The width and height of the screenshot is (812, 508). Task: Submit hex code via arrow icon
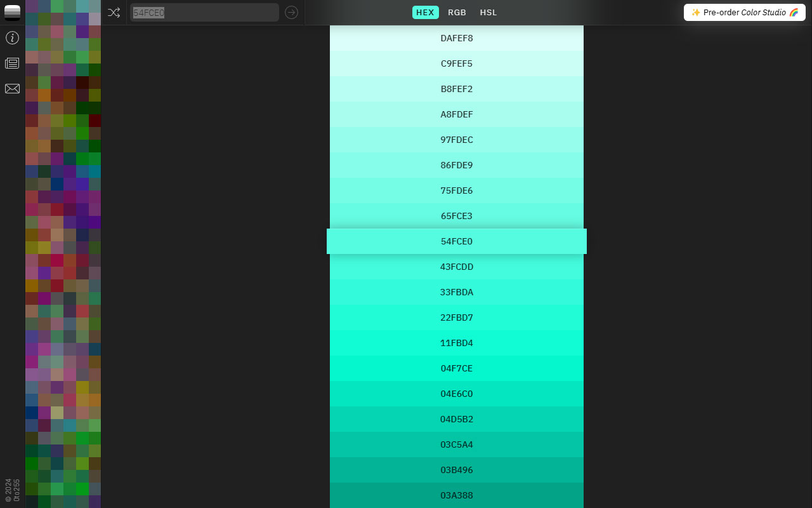pyautogui.click(x=291, y=12)
